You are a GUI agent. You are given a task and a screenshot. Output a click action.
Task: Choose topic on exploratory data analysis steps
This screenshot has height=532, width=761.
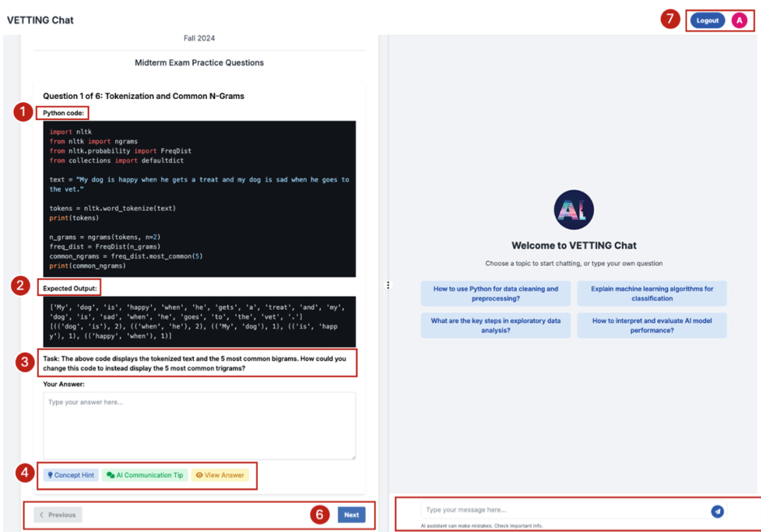496,325
